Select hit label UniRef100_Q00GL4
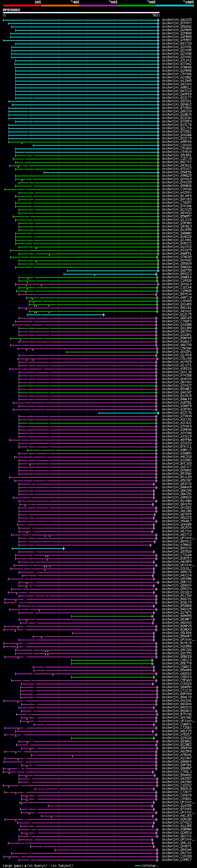197x868 pixels. pyautogui.click(x=177, y=284)
